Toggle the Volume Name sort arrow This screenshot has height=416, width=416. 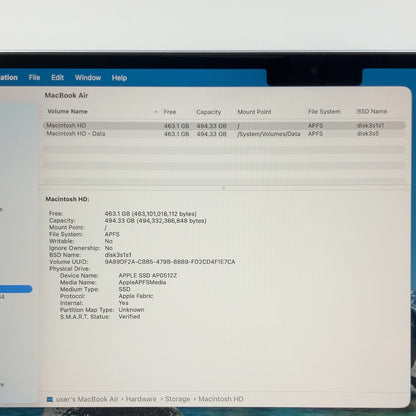point(156,112)
